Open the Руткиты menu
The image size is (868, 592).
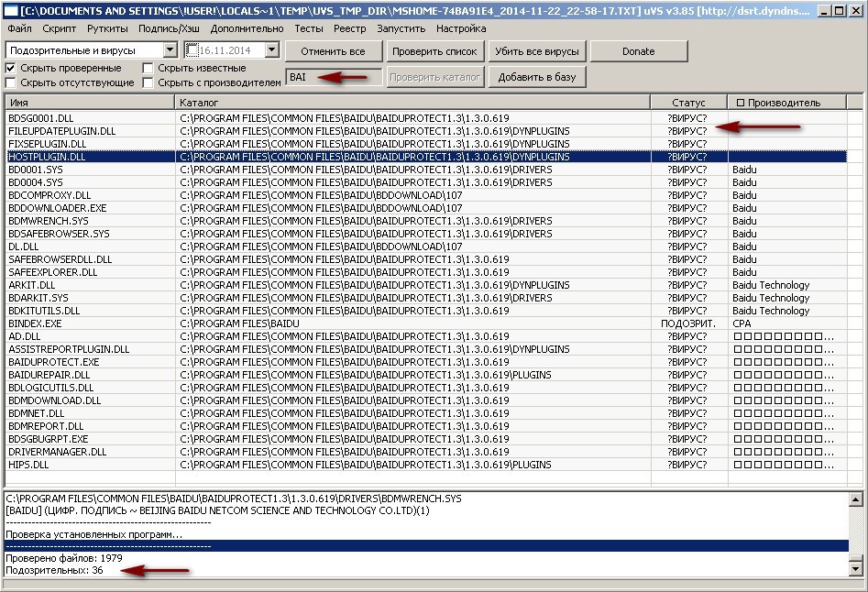107,28
